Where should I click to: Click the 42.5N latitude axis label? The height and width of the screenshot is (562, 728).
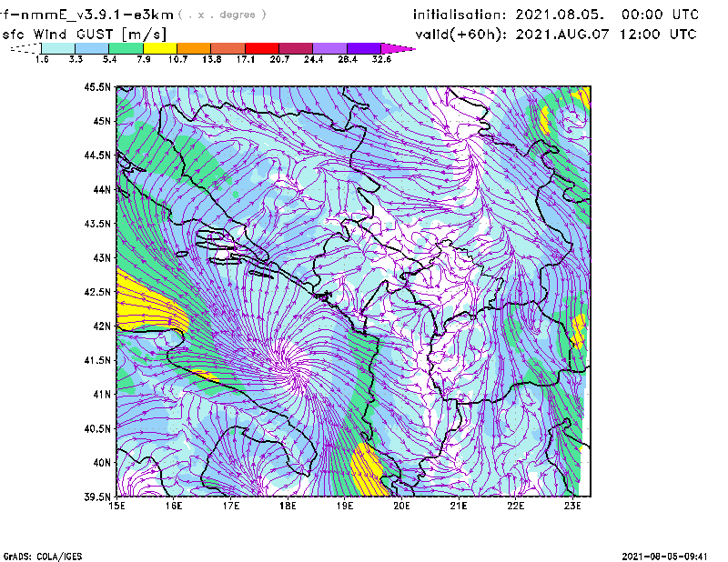[97, 292]
